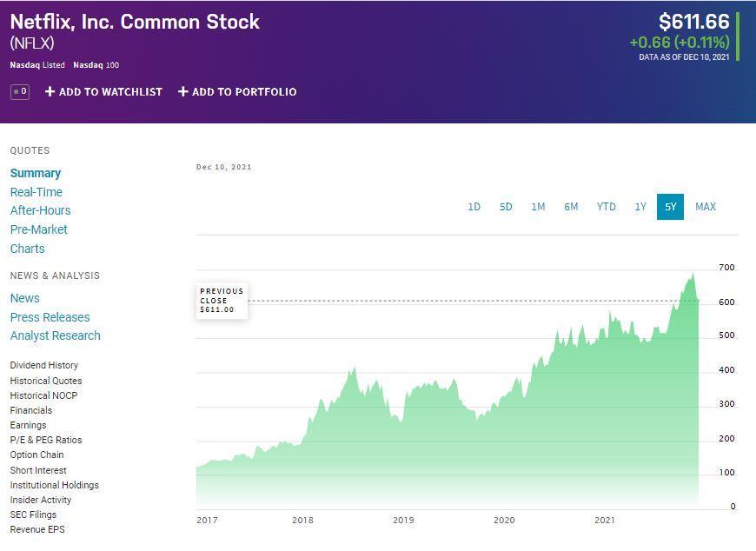
Task: Click the 2020 x-axis label
Action: click(x=504, y=521)
